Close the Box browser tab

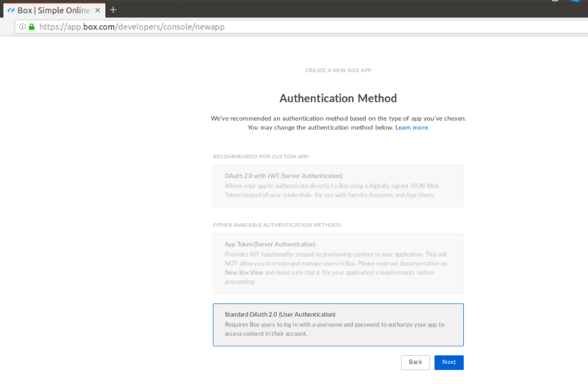(98, 10)
